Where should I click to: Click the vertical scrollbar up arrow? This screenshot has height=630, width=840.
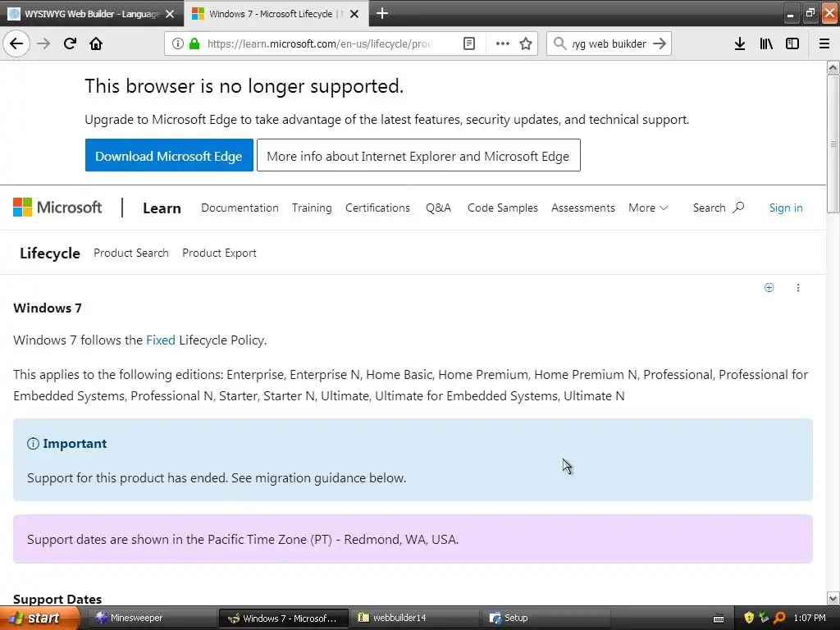tap(833, 67)
